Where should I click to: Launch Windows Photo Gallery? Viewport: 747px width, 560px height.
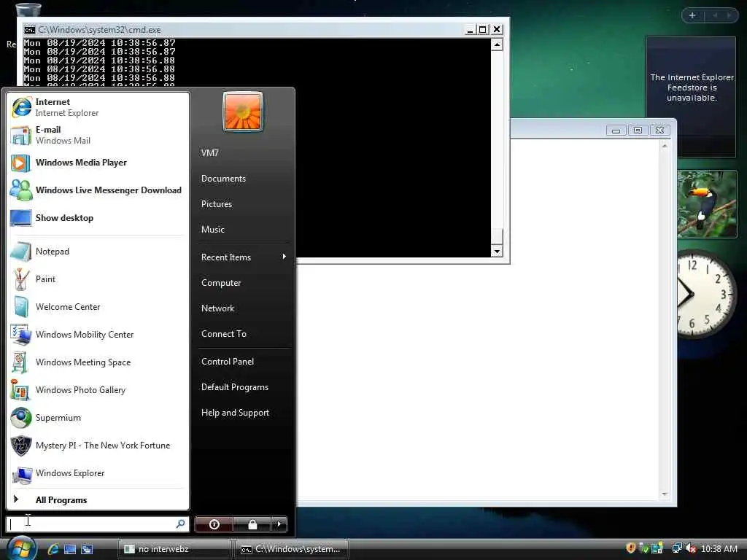click(x=98, y=389)
